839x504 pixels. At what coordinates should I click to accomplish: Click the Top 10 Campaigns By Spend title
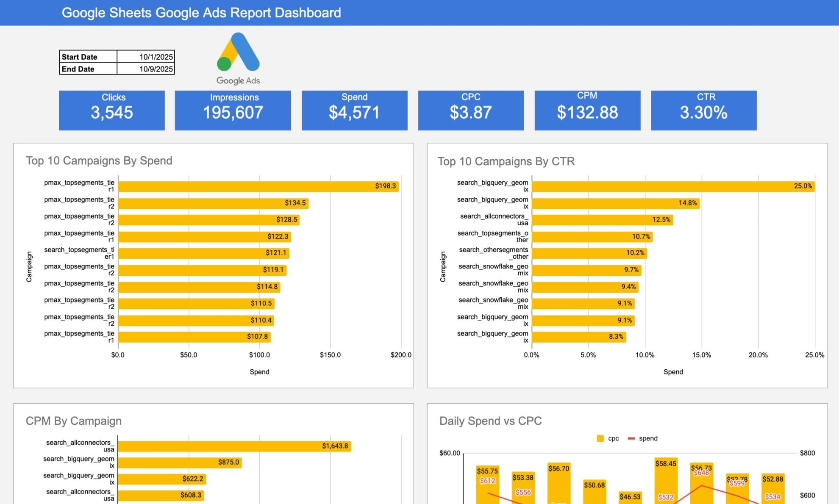pyautogui.click(x=99, y=161)
